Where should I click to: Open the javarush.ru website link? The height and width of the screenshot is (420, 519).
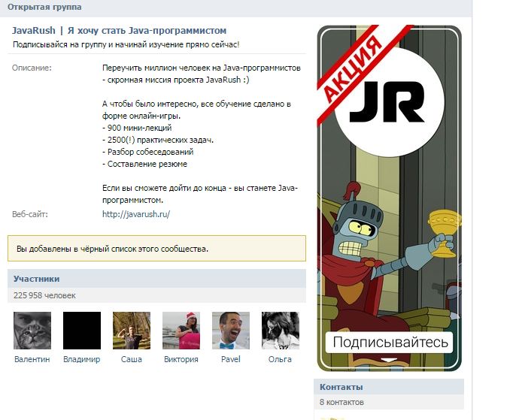pyautogui.click(x=136, y=214)
